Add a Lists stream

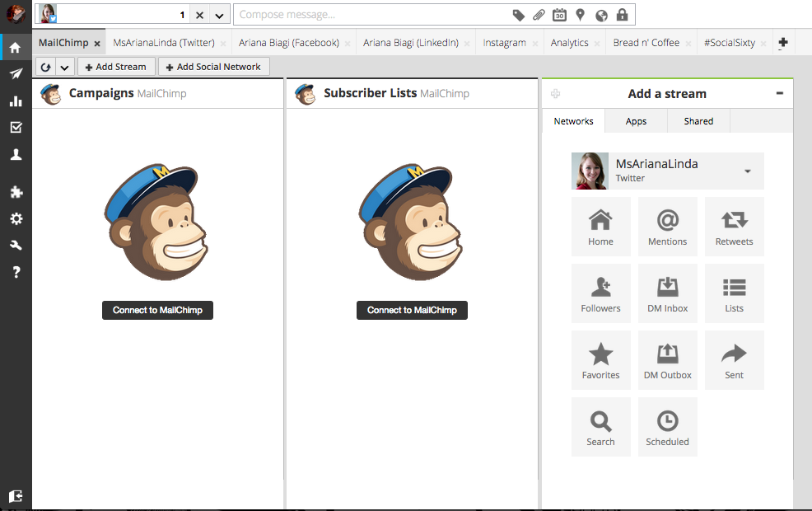[x=735, y=293]
